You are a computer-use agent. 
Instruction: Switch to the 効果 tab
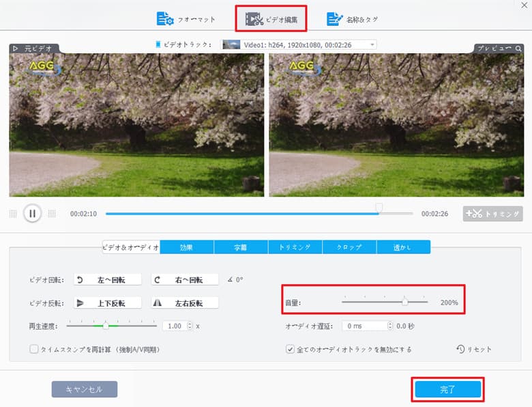(186, 247)
